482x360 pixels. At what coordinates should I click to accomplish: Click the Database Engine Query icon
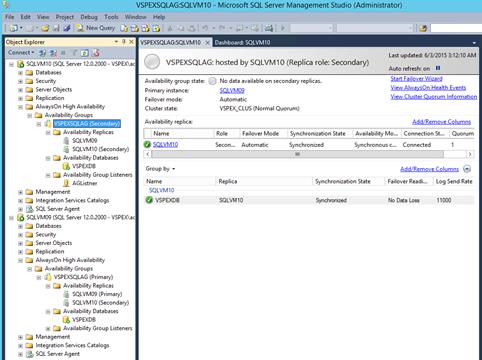tap(124, 28)
